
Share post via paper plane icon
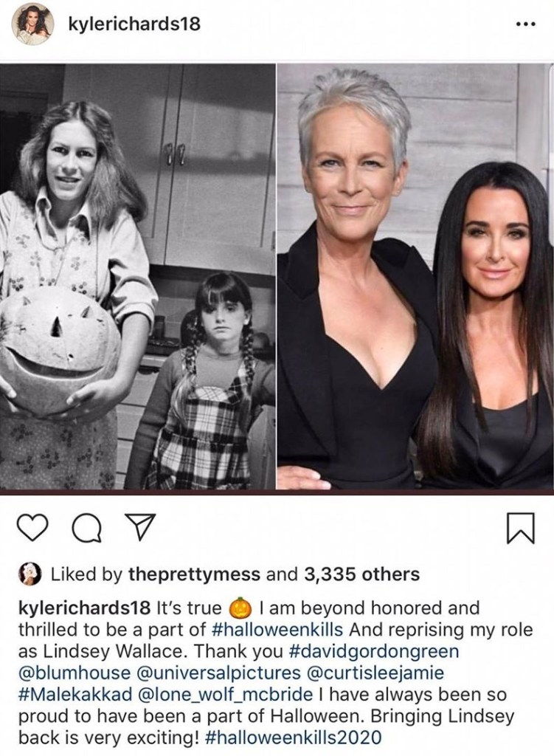pos(140,527)
